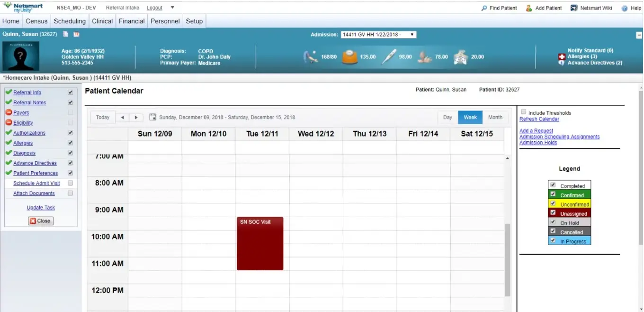Click the pulse icon showing 78.00
Image resolution: width=644 pixels, height=312 pixels.
tap(424, 56)
